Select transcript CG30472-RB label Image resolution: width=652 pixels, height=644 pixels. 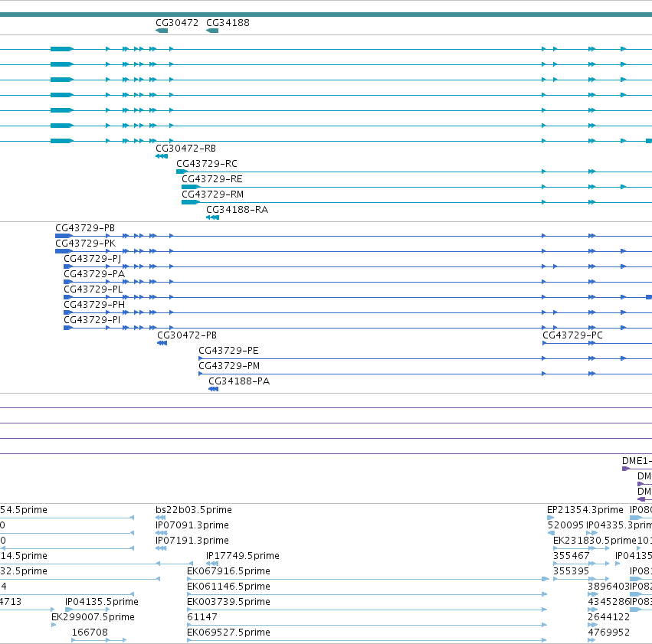click(x=185, y=149)
